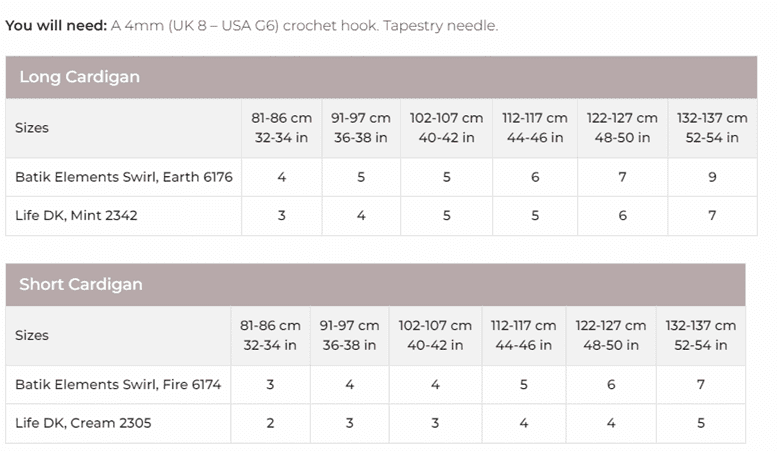Click the "You will need" materials text
The image size is (778, 451).
[251, 25]
